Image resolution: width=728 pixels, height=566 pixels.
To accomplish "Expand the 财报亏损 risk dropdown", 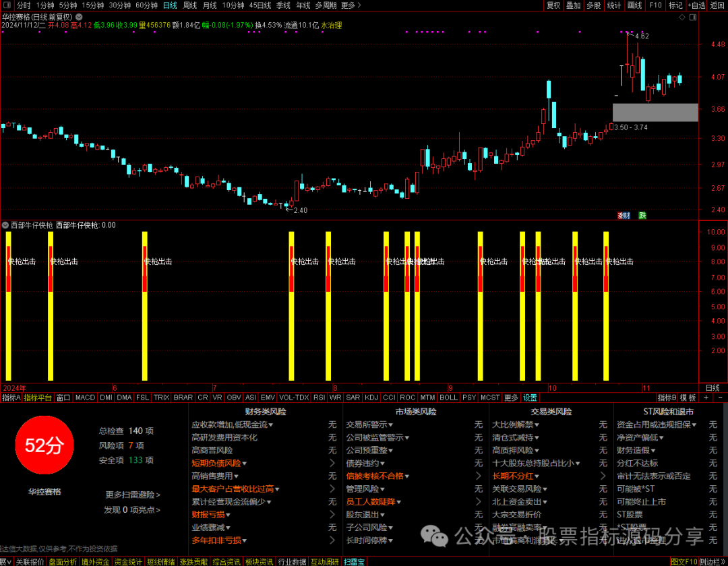I will coord(211,515).
